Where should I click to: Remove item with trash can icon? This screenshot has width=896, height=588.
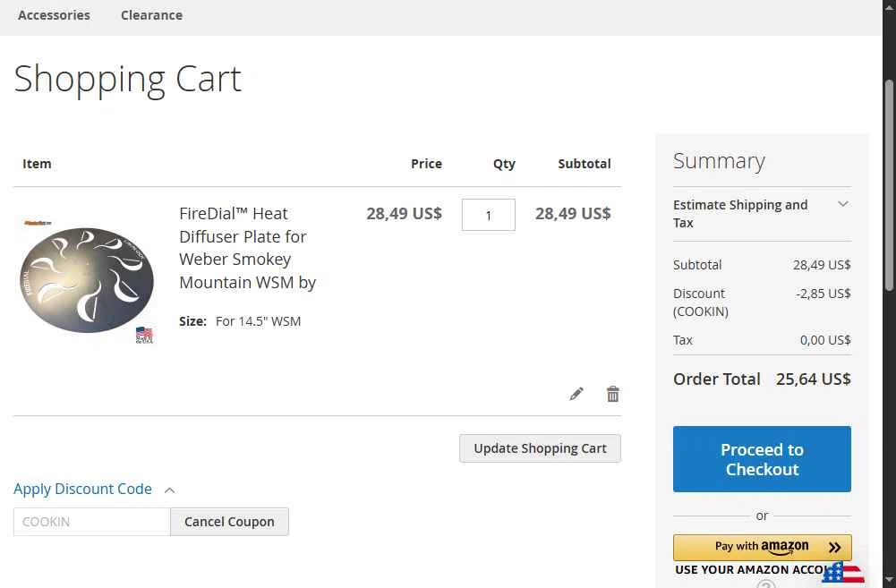pos(612,394)
